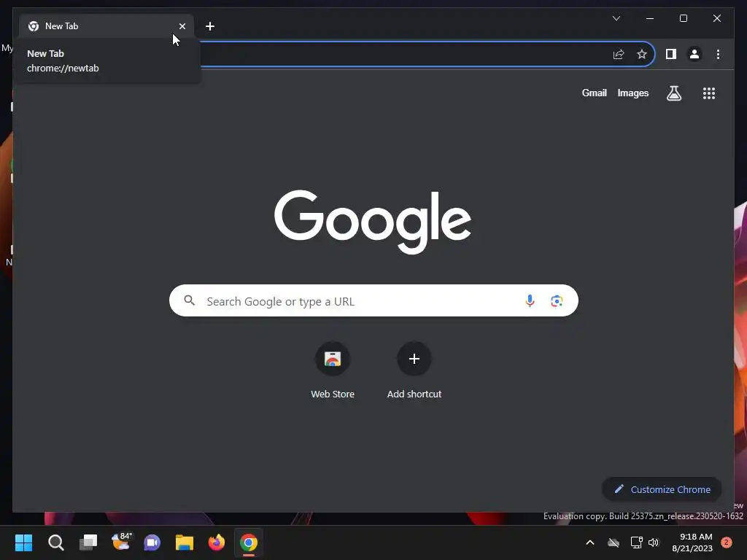747x560 pixels.
Task: Open Task View on taskbar
Action: [88, 542]
